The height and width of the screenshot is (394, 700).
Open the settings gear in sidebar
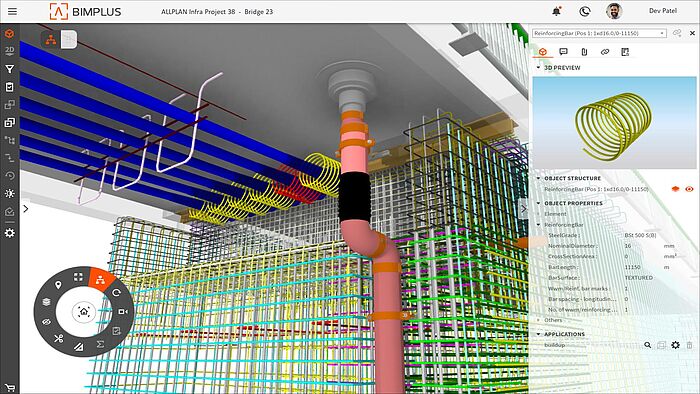tap(9, 233)
